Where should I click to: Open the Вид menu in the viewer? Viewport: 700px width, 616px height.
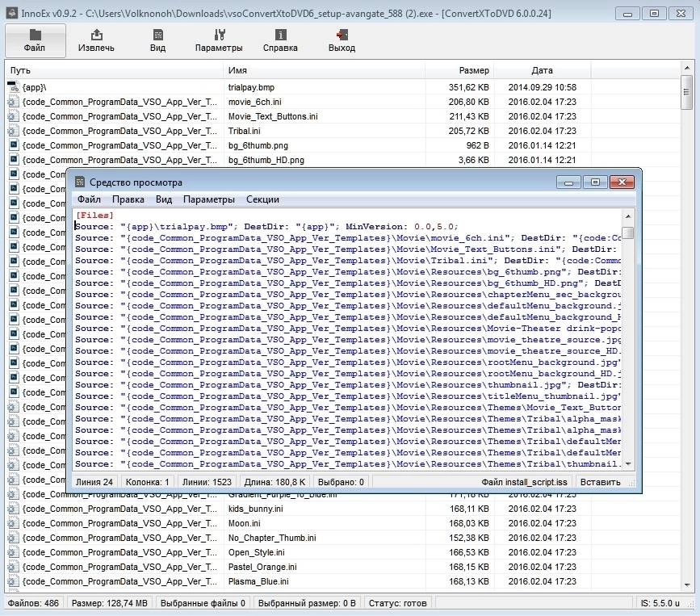[x=164, y=199]
